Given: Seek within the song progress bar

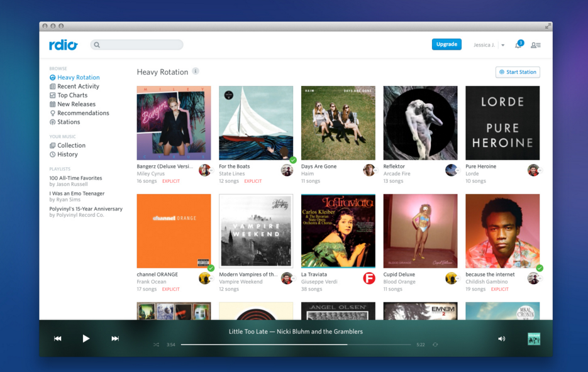Looking at the screenshot, I should click(296, 344).
